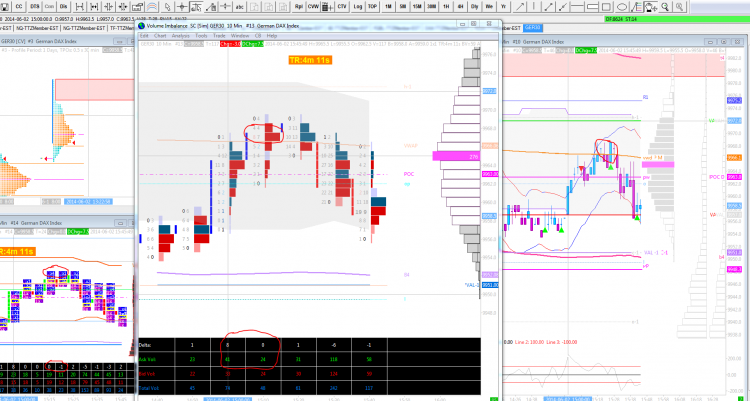Open the Analysis menu dropdown

click(x=180, y=36)
